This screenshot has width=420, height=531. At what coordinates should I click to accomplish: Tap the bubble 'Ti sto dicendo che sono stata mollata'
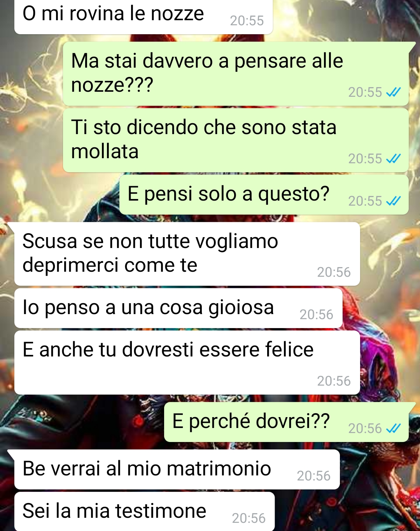coord(236,140)
